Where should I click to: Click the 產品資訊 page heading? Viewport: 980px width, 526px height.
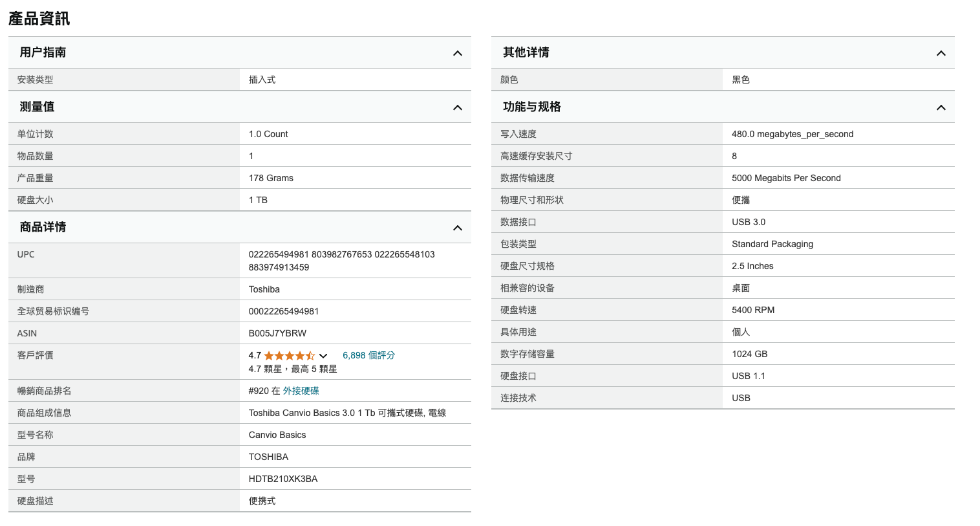coord(39,19)
